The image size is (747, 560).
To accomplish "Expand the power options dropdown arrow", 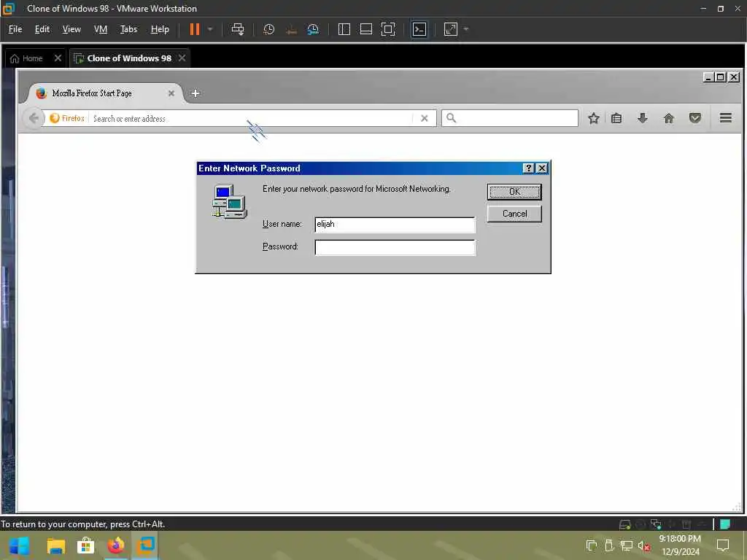I will pyautogui.click(x=210, y=29).
